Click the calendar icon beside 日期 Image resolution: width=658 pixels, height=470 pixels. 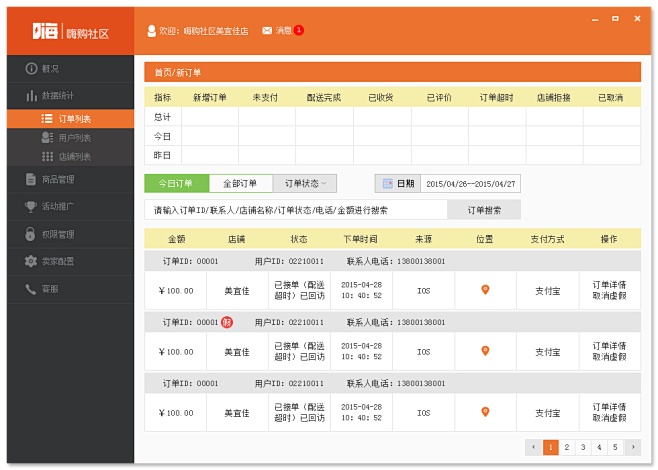tap(387, 184)
